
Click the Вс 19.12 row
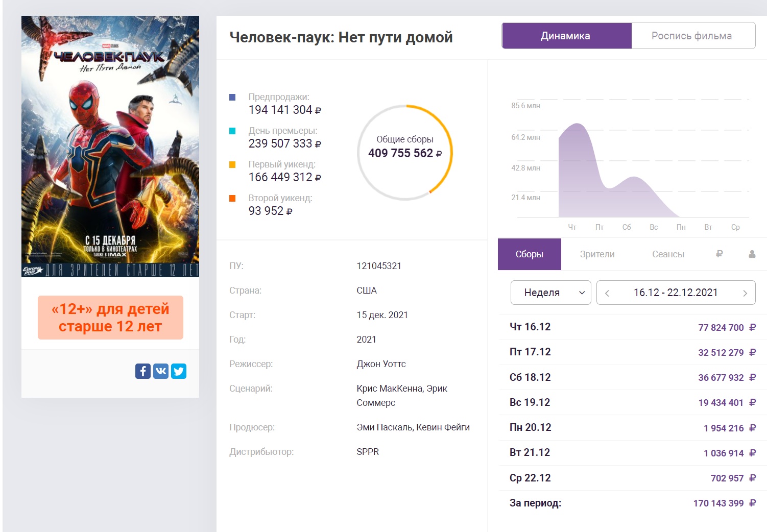pyautogui.click(x=632, y=402)
